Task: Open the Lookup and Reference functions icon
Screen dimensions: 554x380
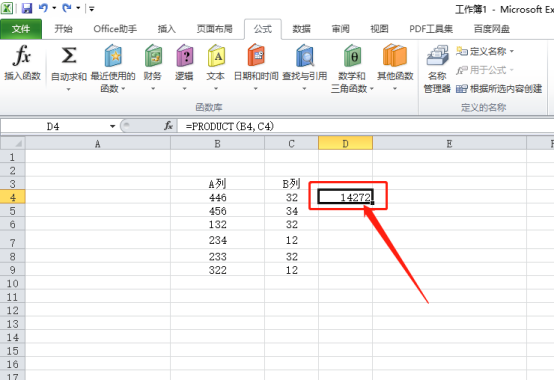Action: coord(305,55)
